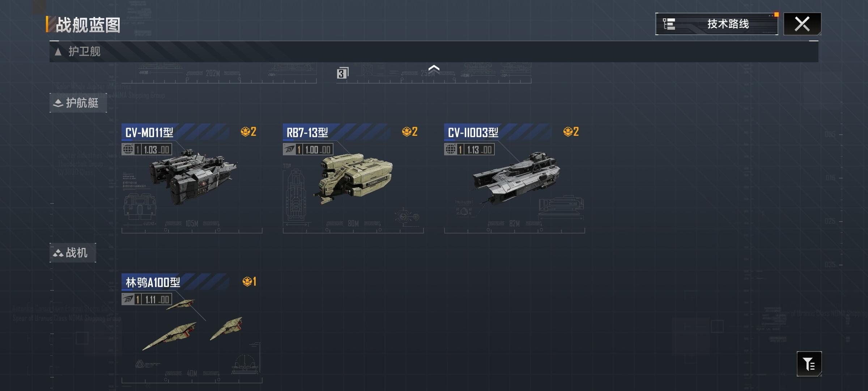Click the globe icon under CV-M011型
Viewport: 868px width, 391px height.
pos(128,149)
